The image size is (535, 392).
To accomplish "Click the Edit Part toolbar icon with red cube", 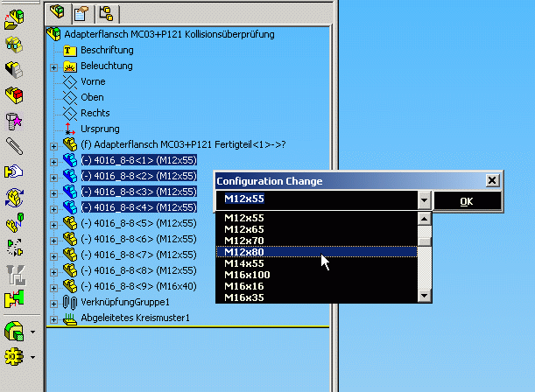I will pos(14,95).
